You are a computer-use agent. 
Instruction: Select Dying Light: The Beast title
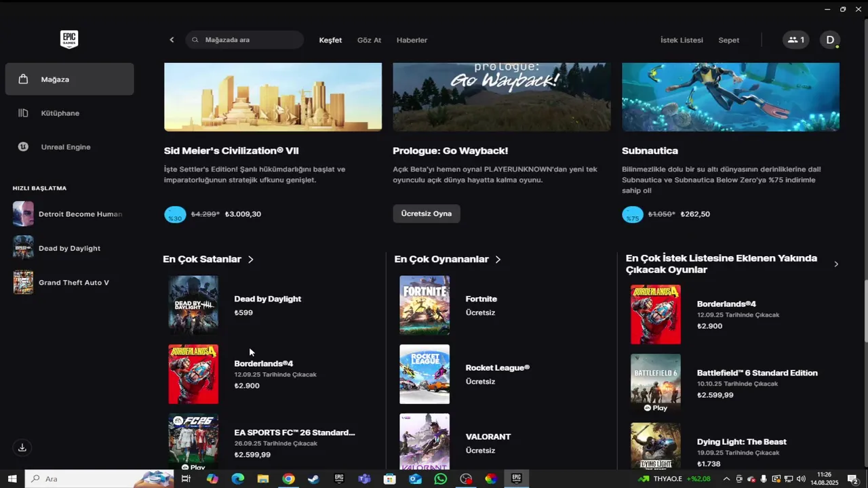point(742,442)
